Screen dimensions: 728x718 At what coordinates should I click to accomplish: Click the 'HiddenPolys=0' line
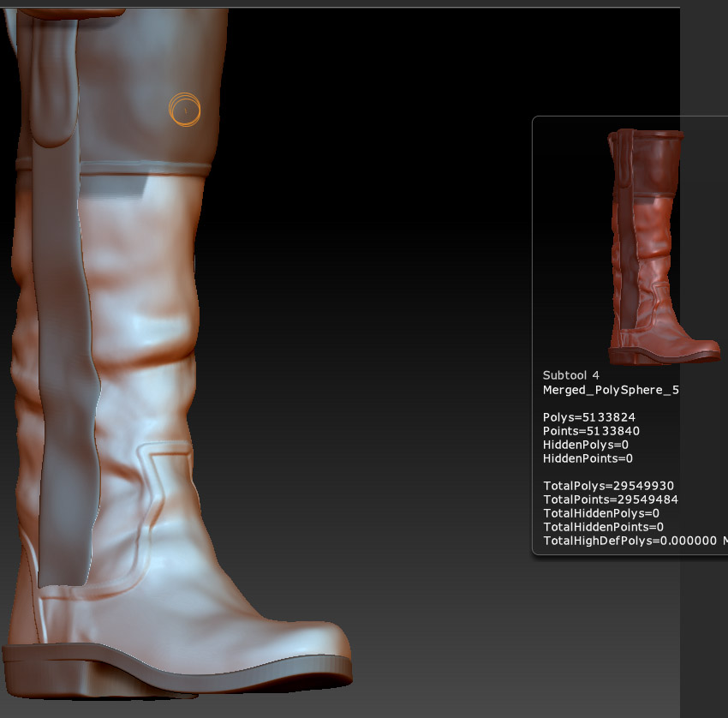[x=586, y=445]
